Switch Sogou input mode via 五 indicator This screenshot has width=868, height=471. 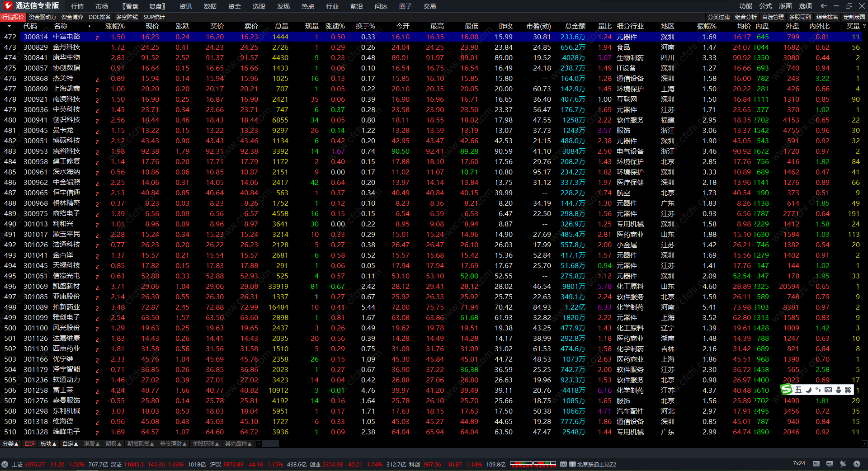(798, 390)
